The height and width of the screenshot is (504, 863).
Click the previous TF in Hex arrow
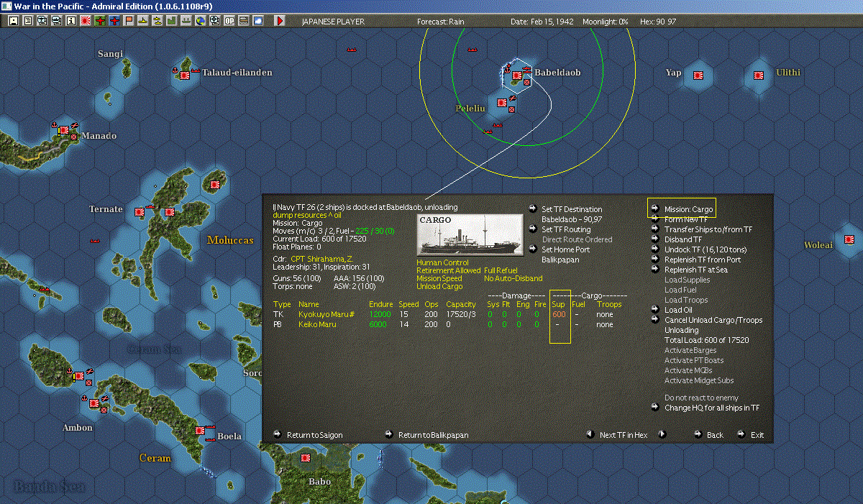[590, 434]
